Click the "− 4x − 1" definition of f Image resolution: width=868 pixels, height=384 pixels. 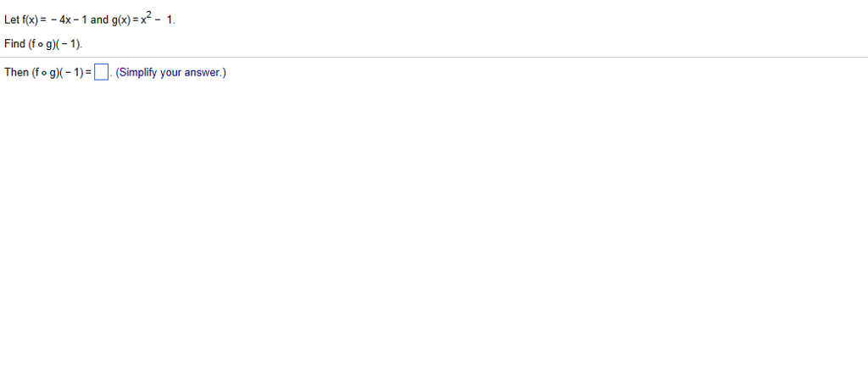(x=70, y=19)
